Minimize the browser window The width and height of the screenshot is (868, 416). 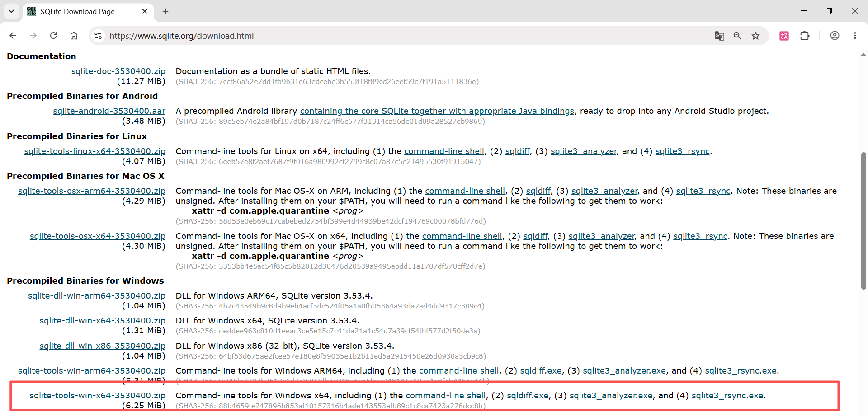point(803,11)
